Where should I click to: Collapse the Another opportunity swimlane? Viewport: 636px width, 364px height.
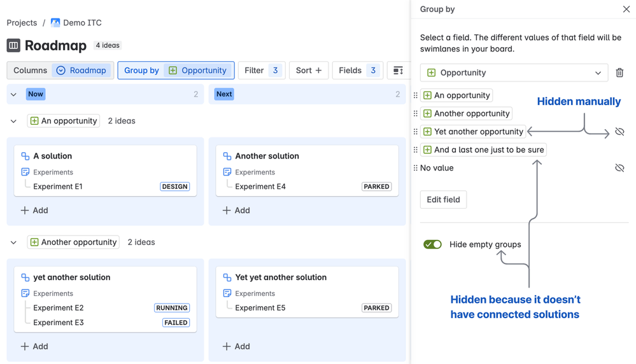(13, 242)
